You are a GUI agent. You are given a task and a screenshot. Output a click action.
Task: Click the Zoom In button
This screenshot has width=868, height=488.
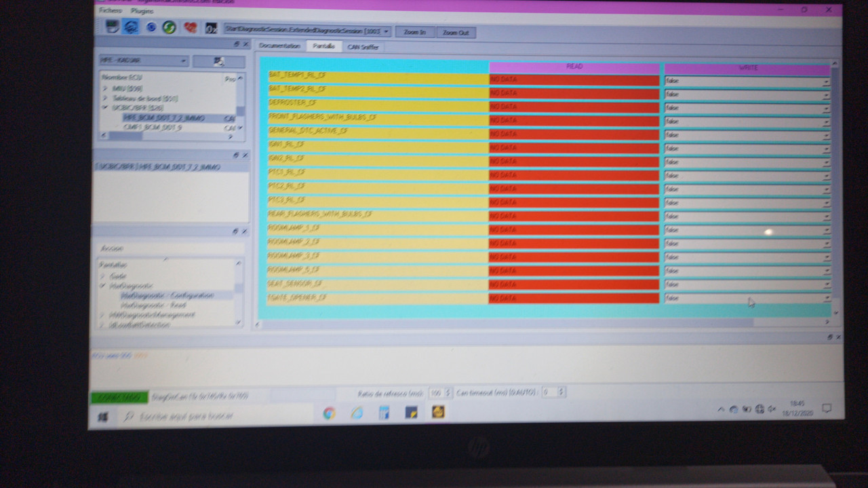[414, 32]
